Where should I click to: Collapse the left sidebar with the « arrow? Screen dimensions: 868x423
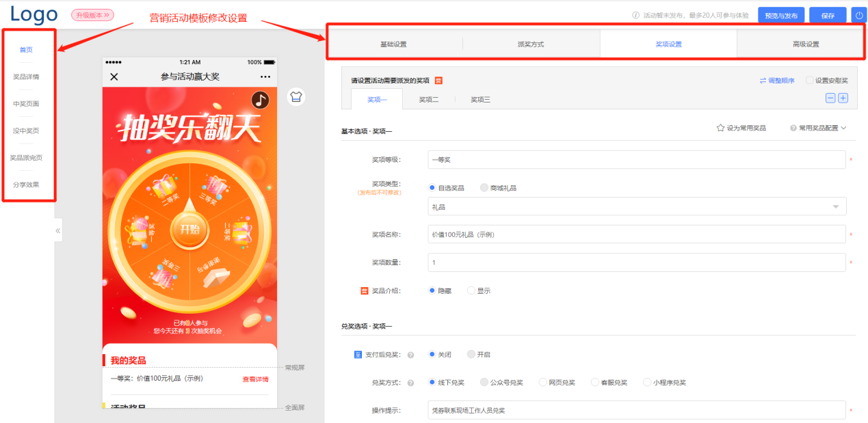tap(58, 230)
